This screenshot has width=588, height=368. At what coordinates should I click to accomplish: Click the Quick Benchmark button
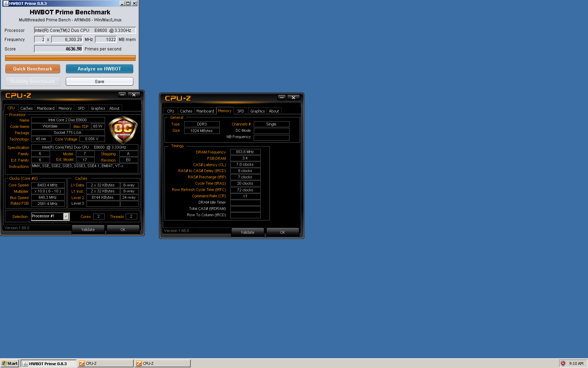point(33,69)
